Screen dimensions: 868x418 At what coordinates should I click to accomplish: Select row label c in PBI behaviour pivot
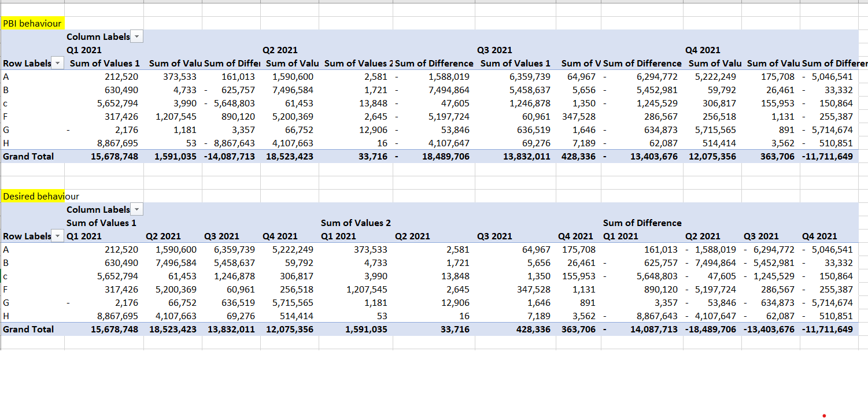[x=6, y=103]
